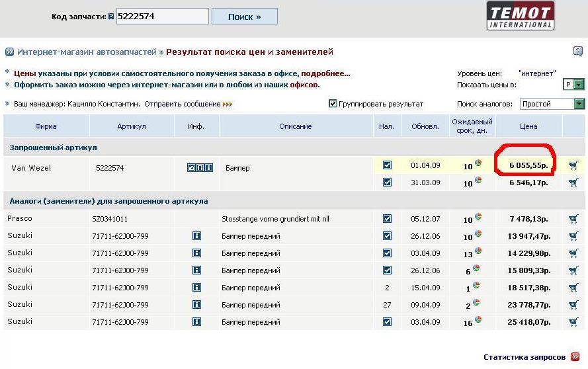This screenshot has height=369, width=588.
Task: Click Отправить сообщение link
Action: point(183,104)
